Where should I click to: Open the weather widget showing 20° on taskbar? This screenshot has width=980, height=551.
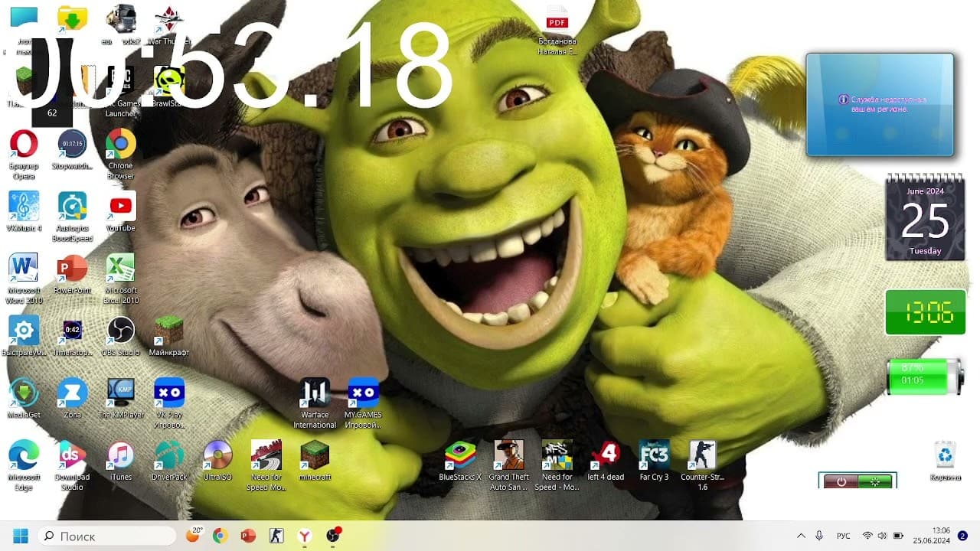(193, 536)
